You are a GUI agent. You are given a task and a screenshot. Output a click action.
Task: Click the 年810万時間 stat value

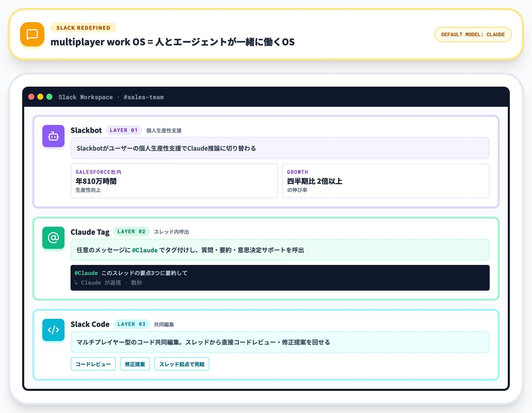[x=96, y=181]
